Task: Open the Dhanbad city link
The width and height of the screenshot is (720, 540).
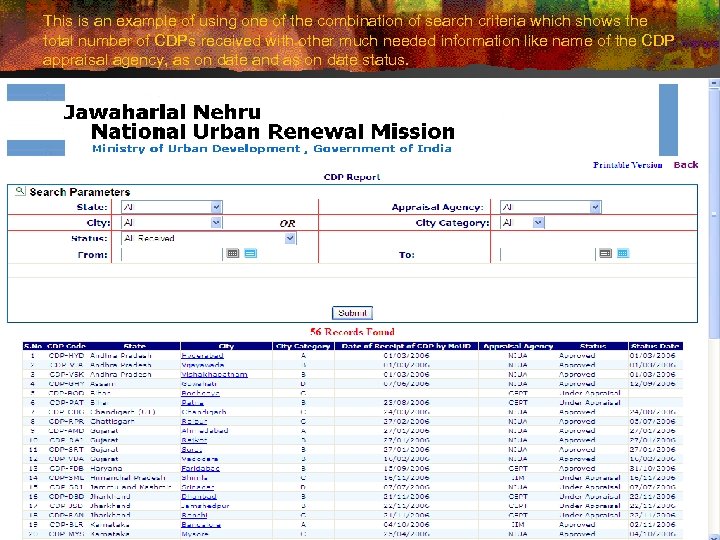Action: [x=199, y=496]
